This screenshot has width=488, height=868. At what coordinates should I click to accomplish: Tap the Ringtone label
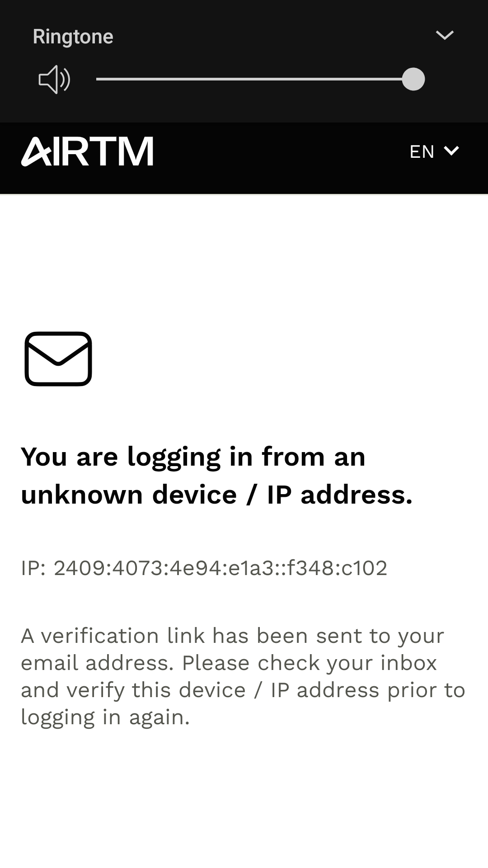(73, 37)
